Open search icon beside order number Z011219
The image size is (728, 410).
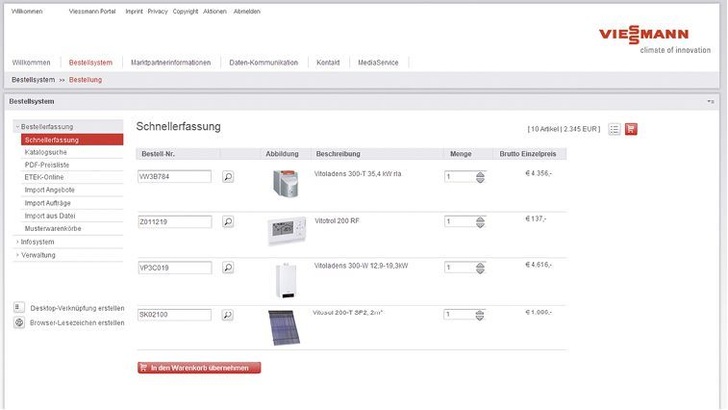tap(228, 221)
